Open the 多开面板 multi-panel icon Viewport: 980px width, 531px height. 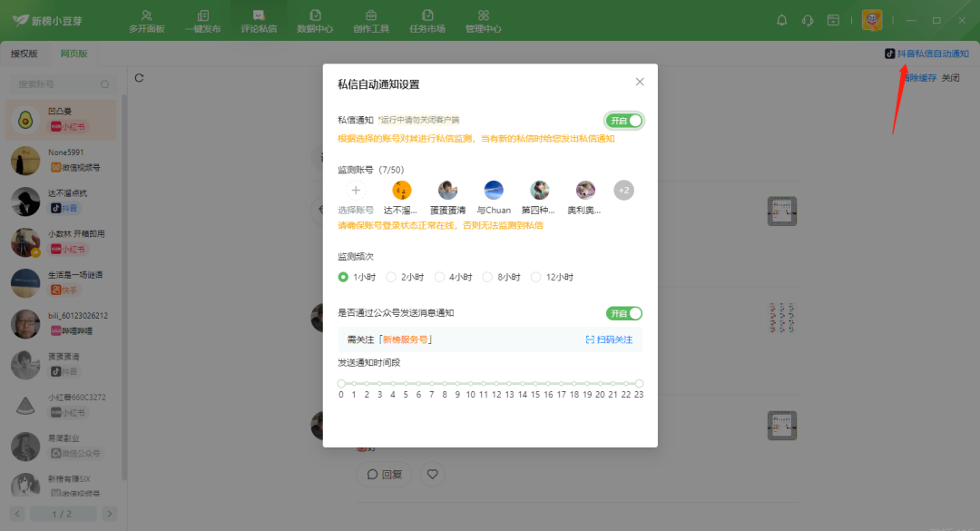tap(147, 21)
